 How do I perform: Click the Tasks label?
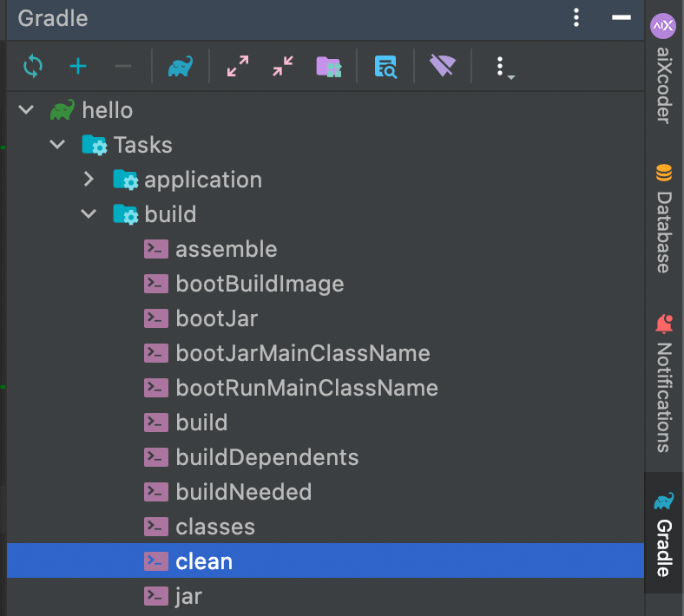(x=142, y=145)
